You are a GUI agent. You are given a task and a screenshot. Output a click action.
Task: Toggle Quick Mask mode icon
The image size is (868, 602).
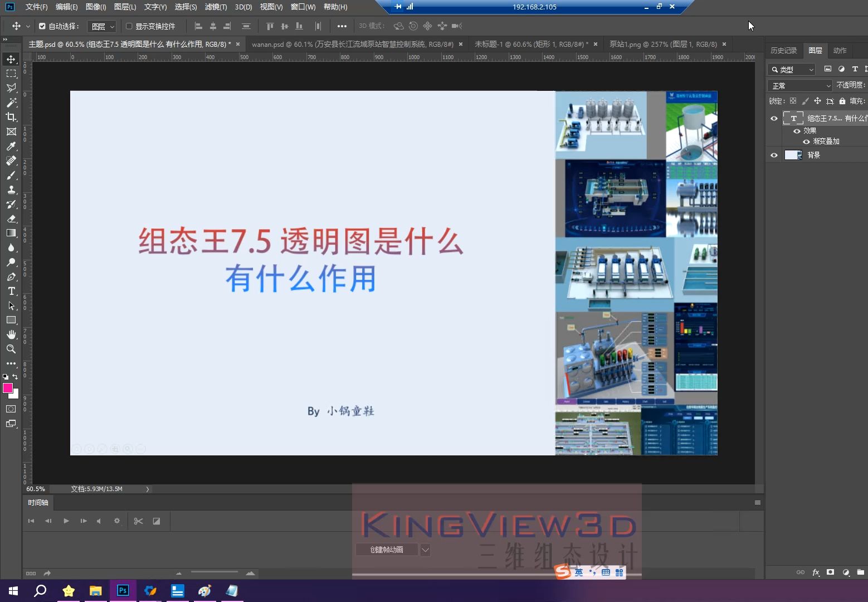tap(11, 409)
